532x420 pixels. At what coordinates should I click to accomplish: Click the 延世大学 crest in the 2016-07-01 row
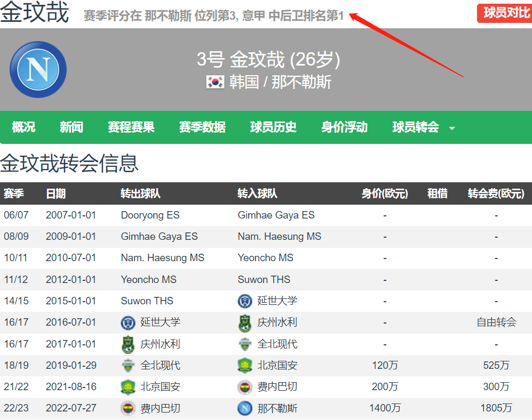(128, 322)
